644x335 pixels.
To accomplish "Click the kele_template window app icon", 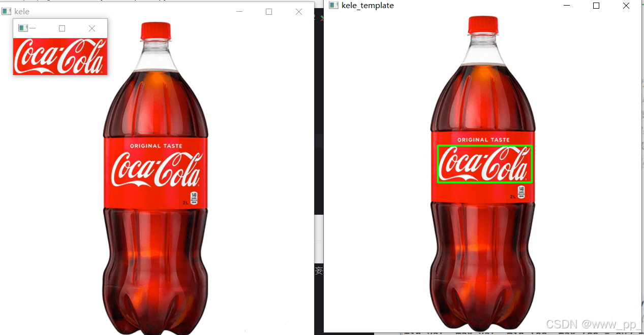I will 334,5.
